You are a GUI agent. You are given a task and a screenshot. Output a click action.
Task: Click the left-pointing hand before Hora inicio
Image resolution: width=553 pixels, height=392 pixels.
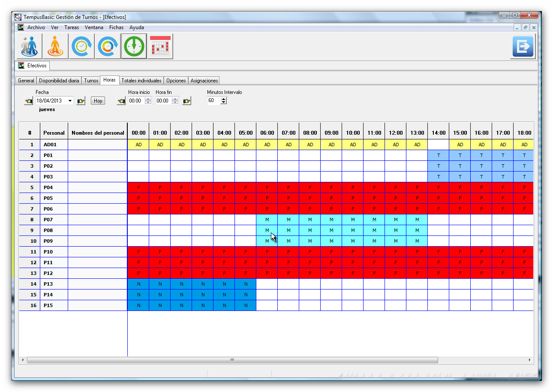click(x=122, y=101)
